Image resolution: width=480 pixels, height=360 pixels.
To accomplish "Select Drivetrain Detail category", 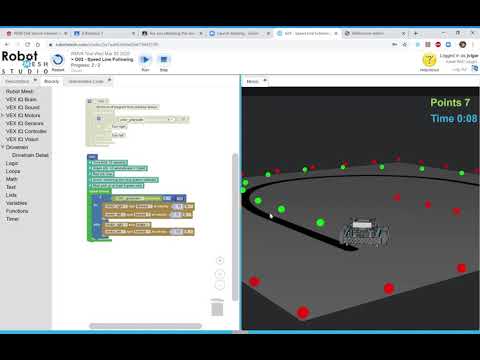I will click(30, 155).
